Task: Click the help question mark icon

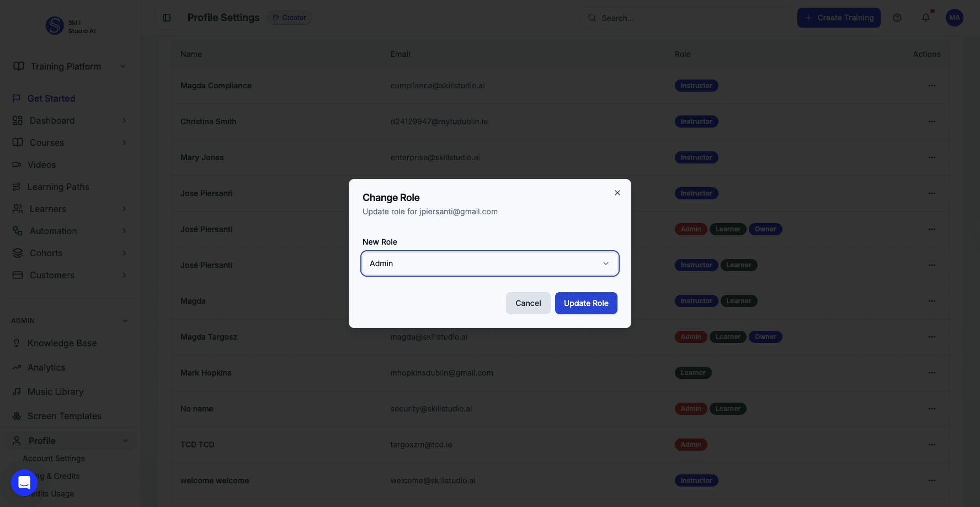Action: point(897,18)
